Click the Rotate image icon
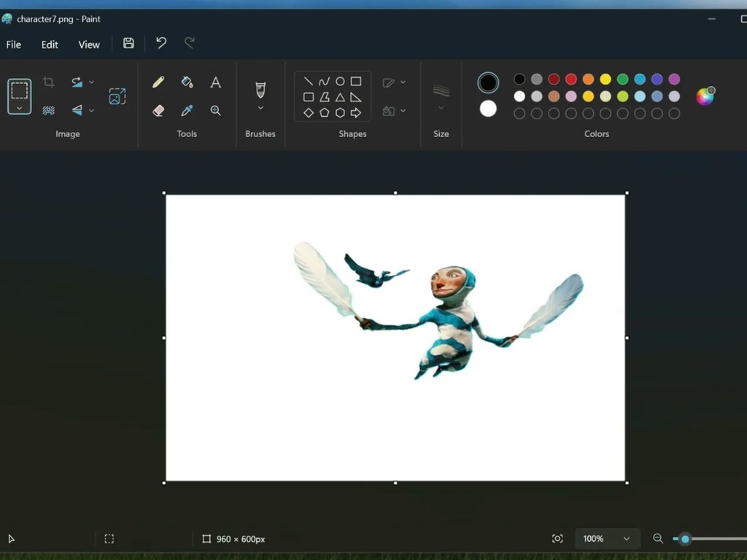Viewport: 747px width, 560px height. 77,82
